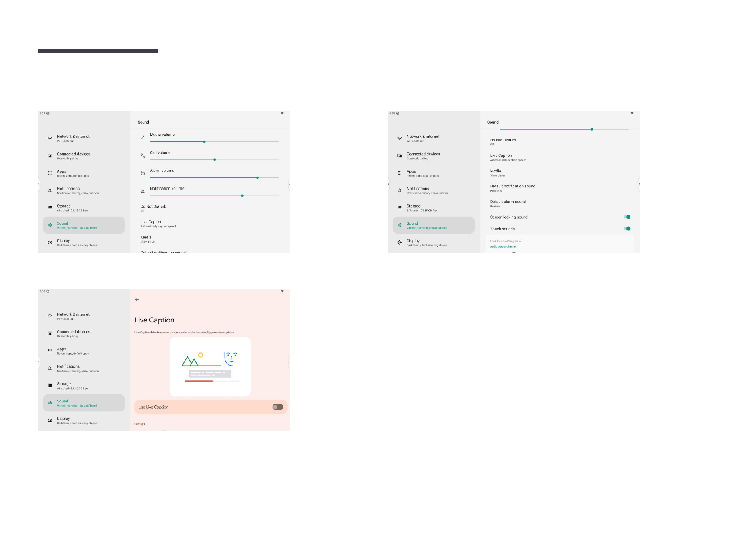Disable the Touch sounds toggle
The width and height of the screenshot is (756, 535).
[627, 228]
